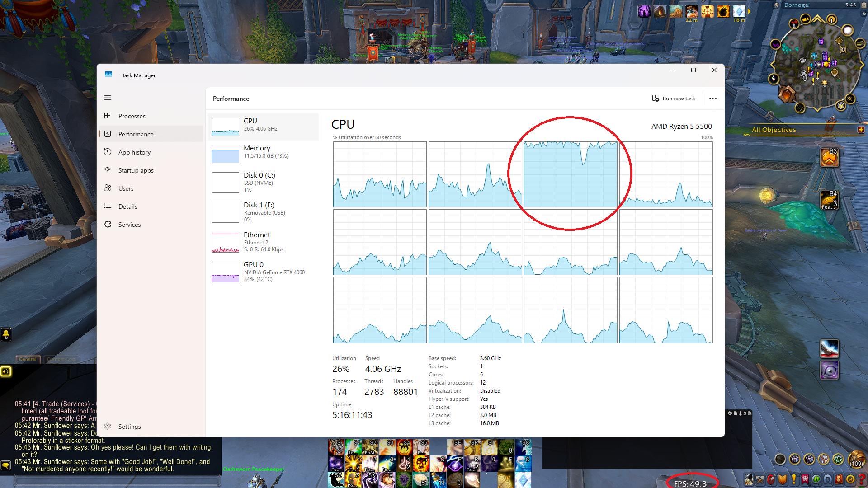Open Group Finder green eye icon
The image size is (868, 488).
(x=816, y=479)
